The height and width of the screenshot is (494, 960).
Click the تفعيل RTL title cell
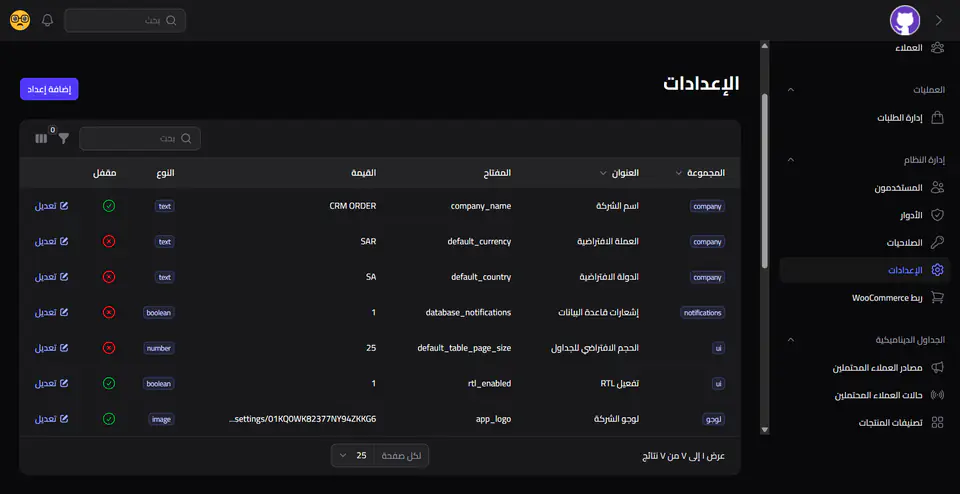pyautogui.click(x=620, y=384)
